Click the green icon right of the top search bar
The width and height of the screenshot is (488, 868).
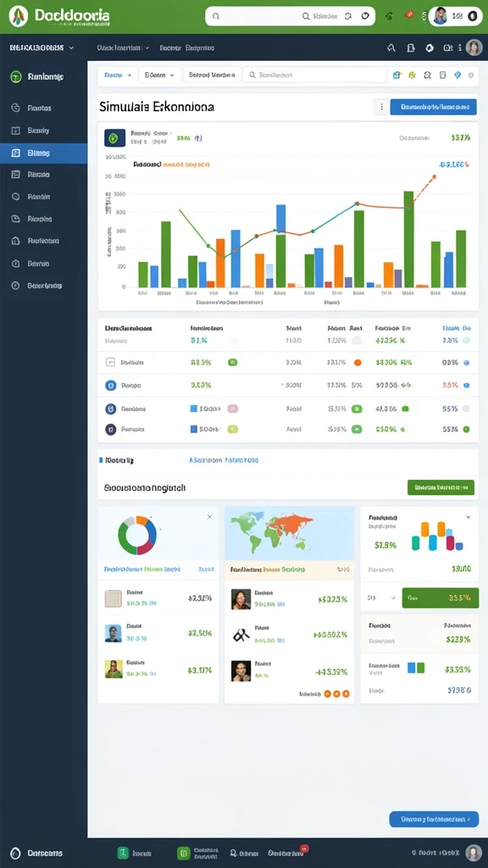click(x=389, y=17)
